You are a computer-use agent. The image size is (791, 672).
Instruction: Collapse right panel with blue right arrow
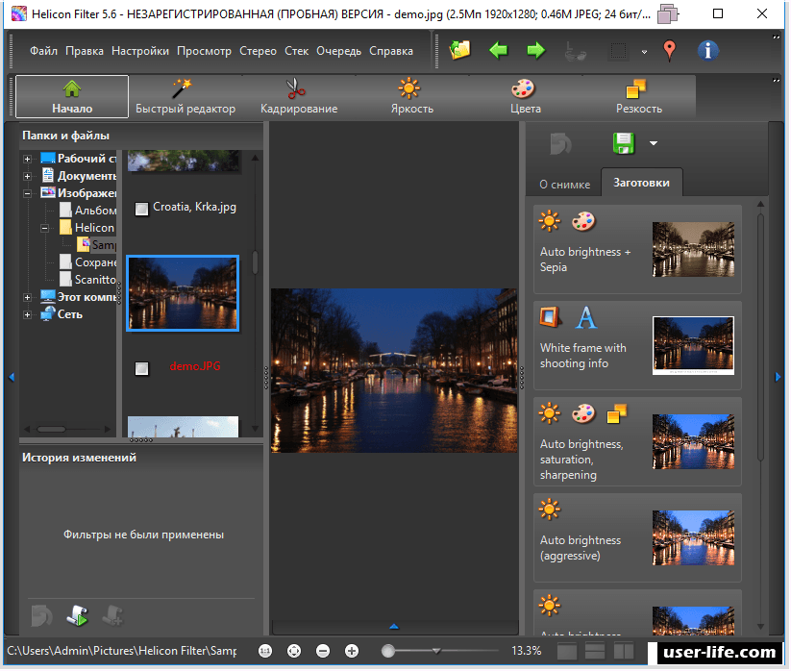coord(778,377)
